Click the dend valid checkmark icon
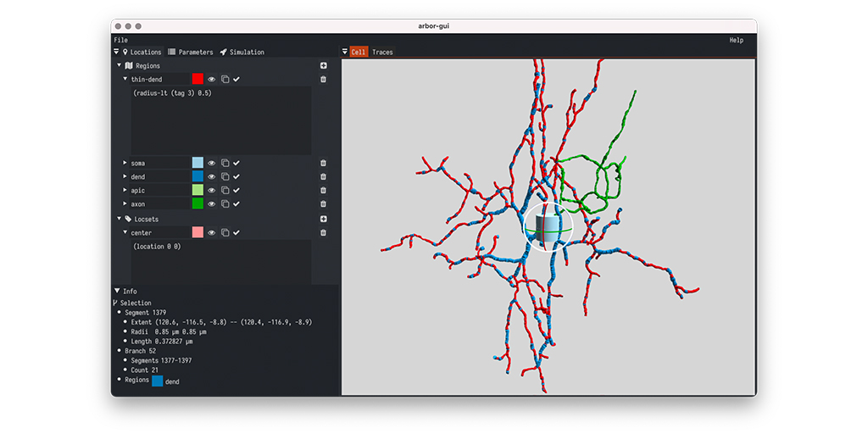The image size is (868, 434). [x=236, y=176]
